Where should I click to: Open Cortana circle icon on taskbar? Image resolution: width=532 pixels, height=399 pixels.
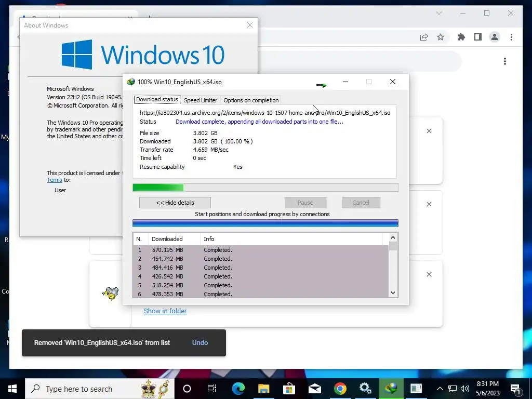coord(187,389)
